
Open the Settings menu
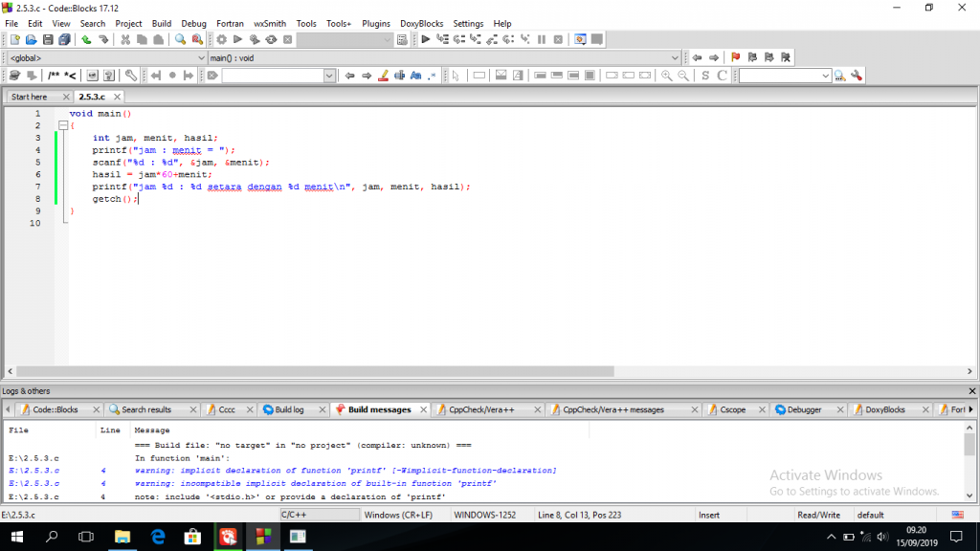(x=468, y=24)
